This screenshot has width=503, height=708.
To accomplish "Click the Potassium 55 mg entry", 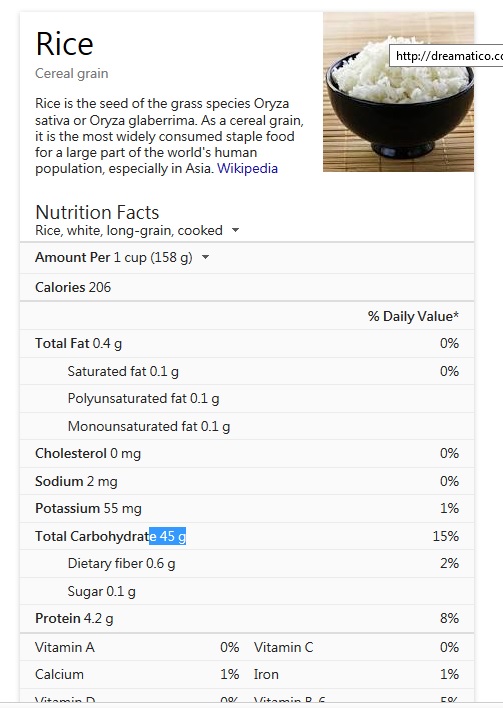I will tap(88, 508).
